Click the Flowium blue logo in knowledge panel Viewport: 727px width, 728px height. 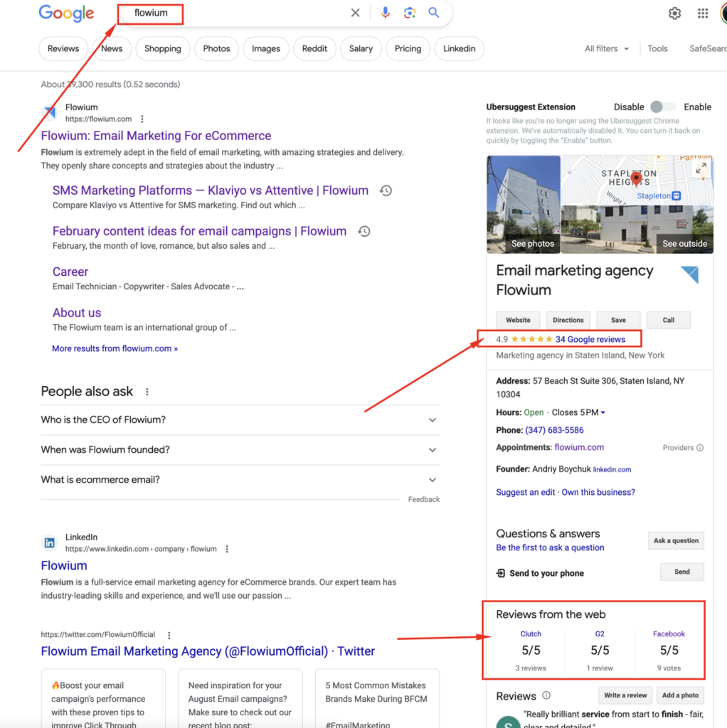pyautogui.click(x=690, y=274)
